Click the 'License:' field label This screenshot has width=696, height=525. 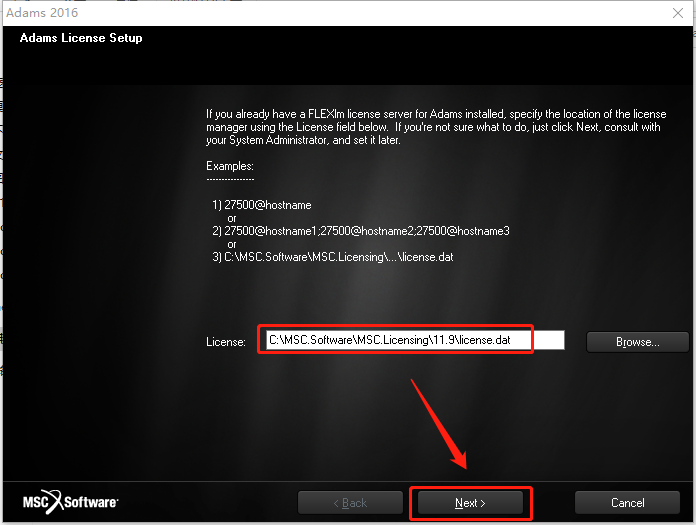225,342
